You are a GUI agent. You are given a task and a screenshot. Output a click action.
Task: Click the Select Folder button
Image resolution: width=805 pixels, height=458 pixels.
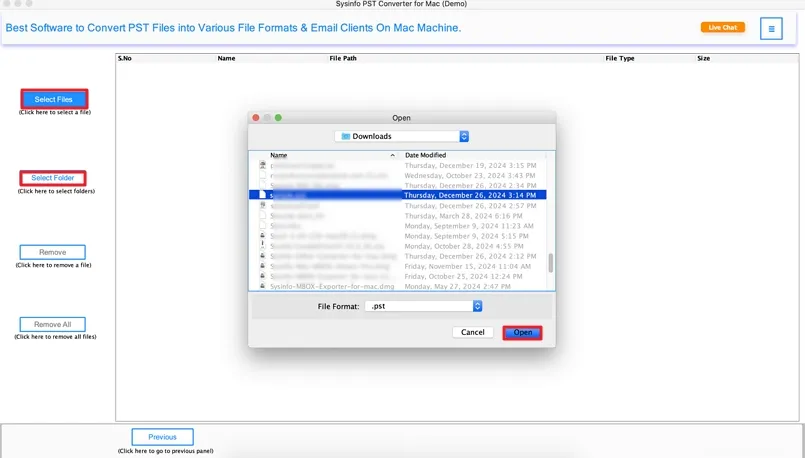53,178
